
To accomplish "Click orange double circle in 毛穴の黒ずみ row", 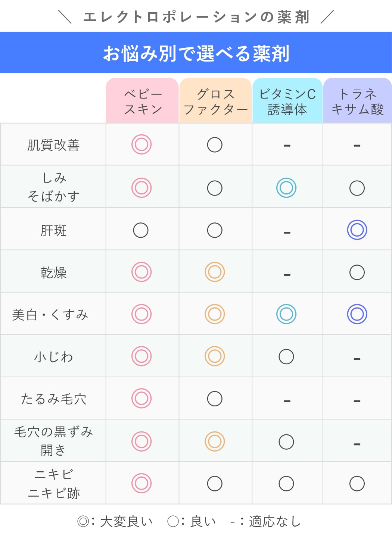I will [x=215, y=441].
